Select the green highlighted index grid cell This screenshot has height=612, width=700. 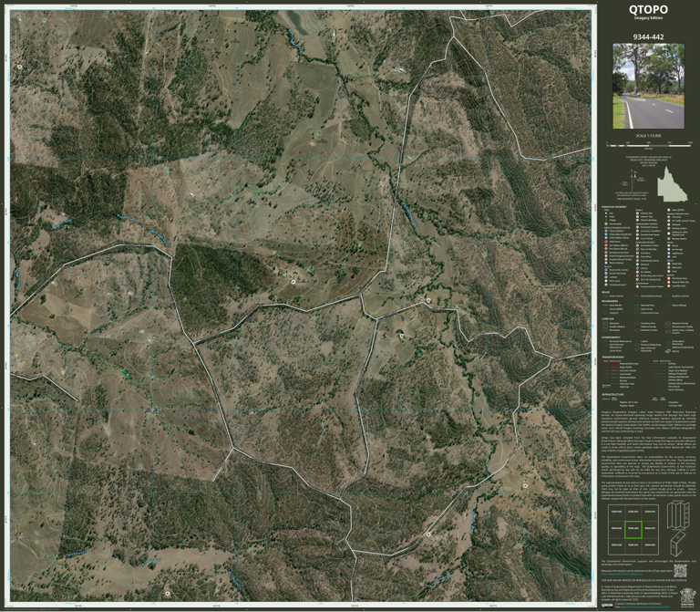click(633, 529)
